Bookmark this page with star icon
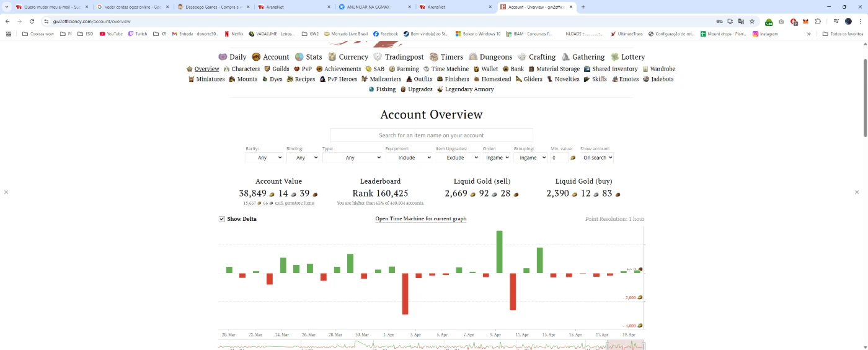The width and height of the screenshot is (868, 350). click(752, 21)
